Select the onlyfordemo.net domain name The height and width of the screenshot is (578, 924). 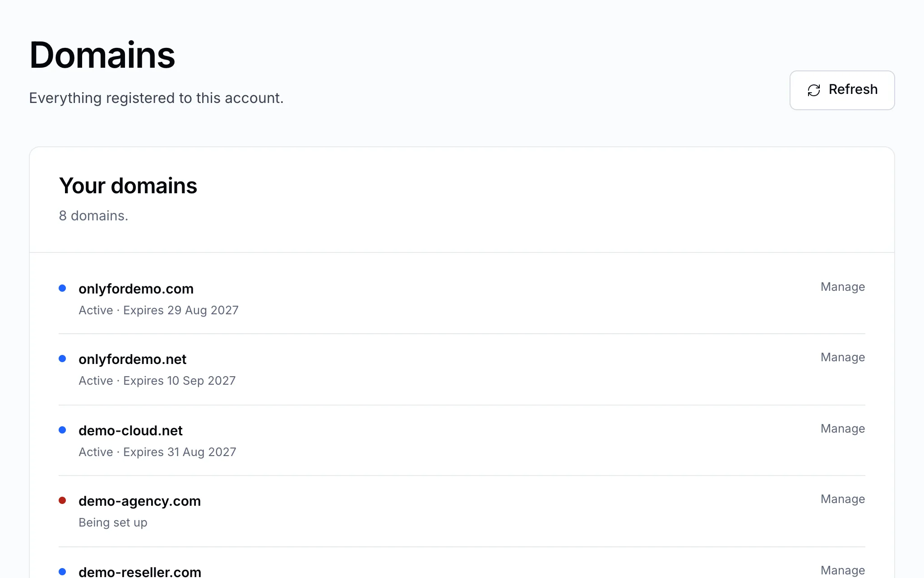coord(132,359)
